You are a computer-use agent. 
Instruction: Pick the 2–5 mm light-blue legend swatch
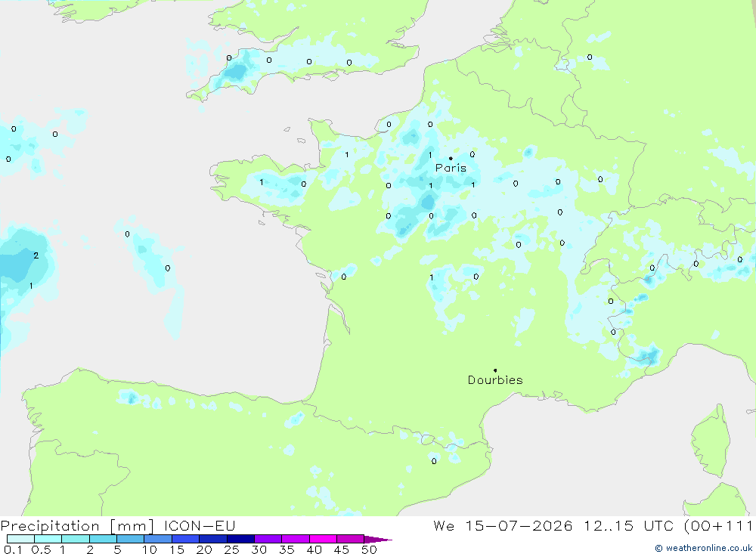pos(103,539)
